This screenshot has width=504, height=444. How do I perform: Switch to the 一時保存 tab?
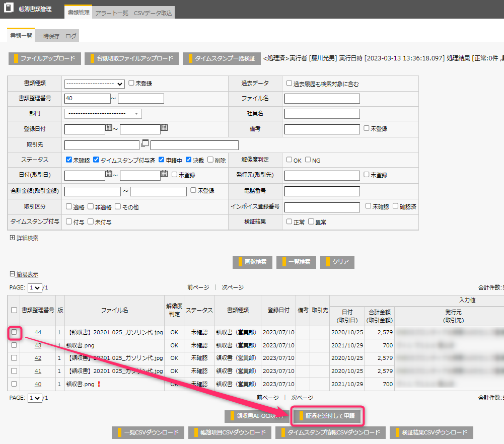[48, 36]
